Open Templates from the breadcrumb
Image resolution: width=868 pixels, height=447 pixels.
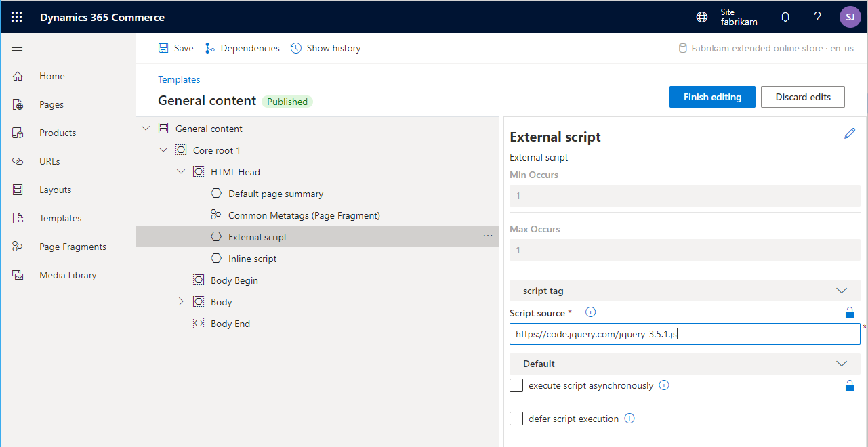click(x=178, y=79)
